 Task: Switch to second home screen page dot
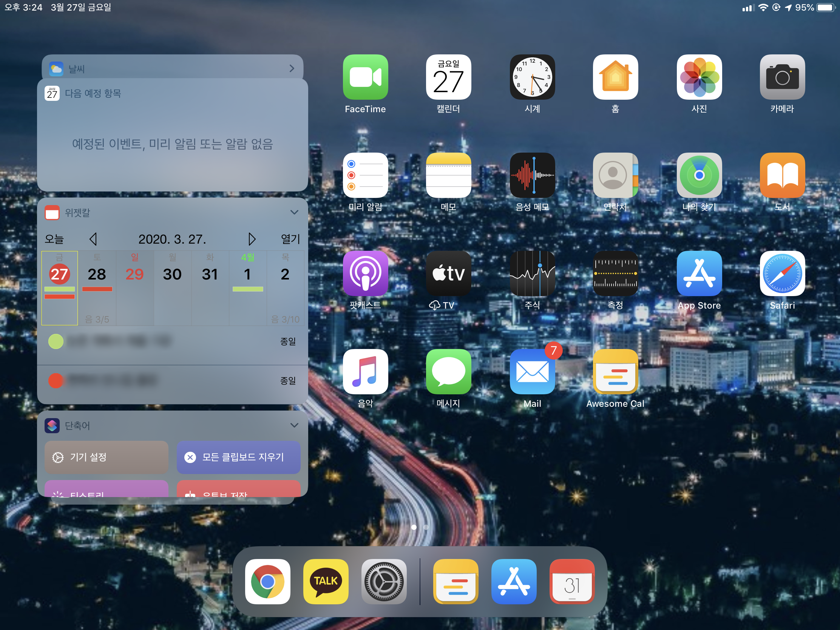pyautogui.click(x=426, y=527)
